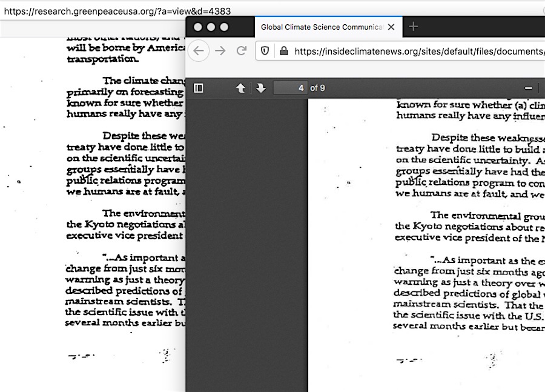545x392 pixels.
Task: Click the browser Forward arrow
Action: tap(220, 51)
